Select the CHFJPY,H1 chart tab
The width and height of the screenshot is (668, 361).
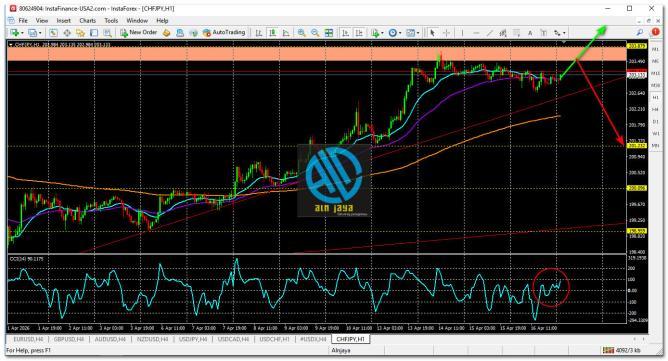(x=351, y=339)
